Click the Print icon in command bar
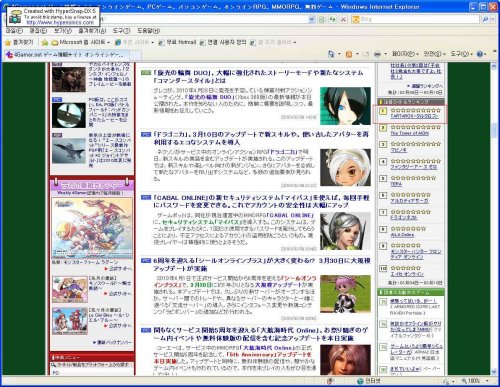This screenshot has height=387, width=500. (377, 54)
